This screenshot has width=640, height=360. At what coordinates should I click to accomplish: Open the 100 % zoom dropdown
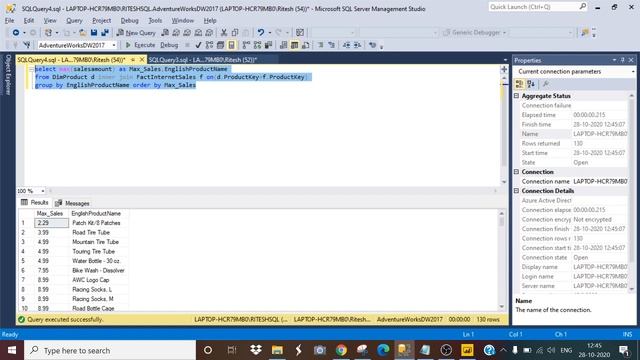[x=42, y=191]
